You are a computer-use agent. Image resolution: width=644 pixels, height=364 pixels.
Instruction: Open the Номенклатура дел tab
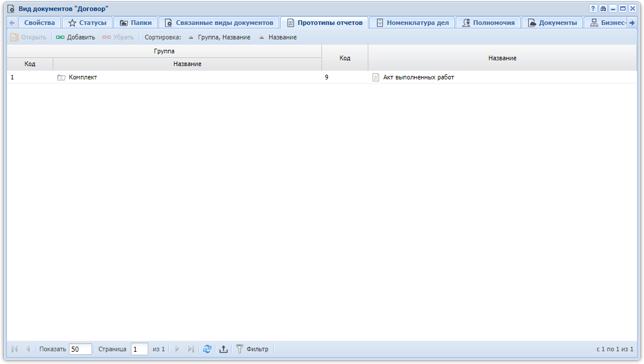click(x=412, y=23)
